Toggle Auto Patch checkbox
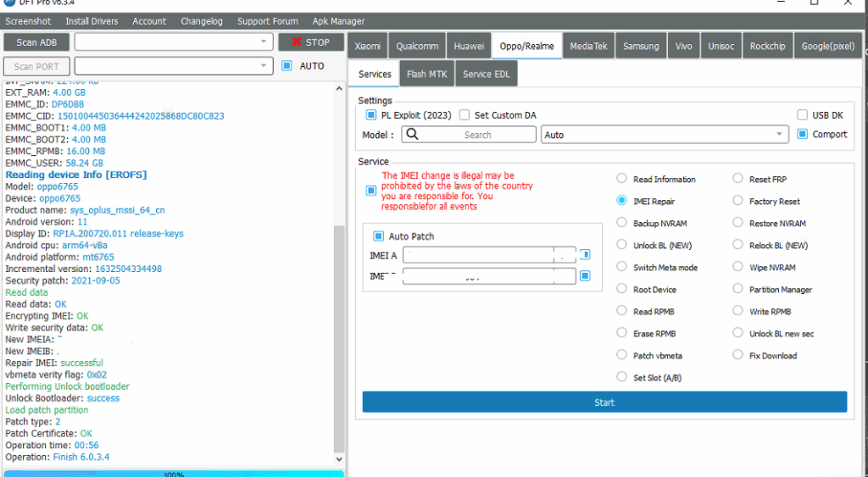The width and height of the screenshot is (868, 477). [x=378, y=236]
